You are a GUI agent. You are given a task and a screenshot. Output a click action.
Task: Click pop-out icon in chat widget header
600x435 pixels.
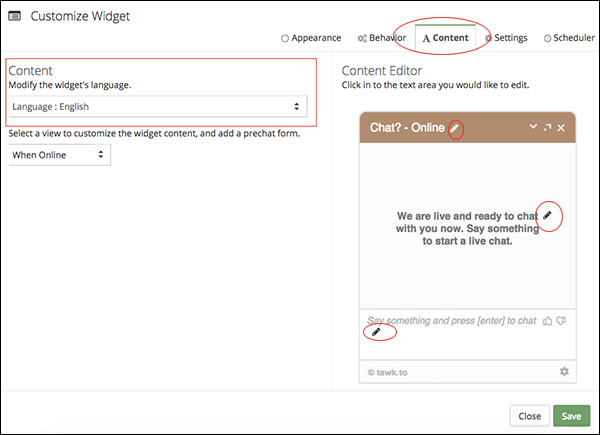(548, 127)
